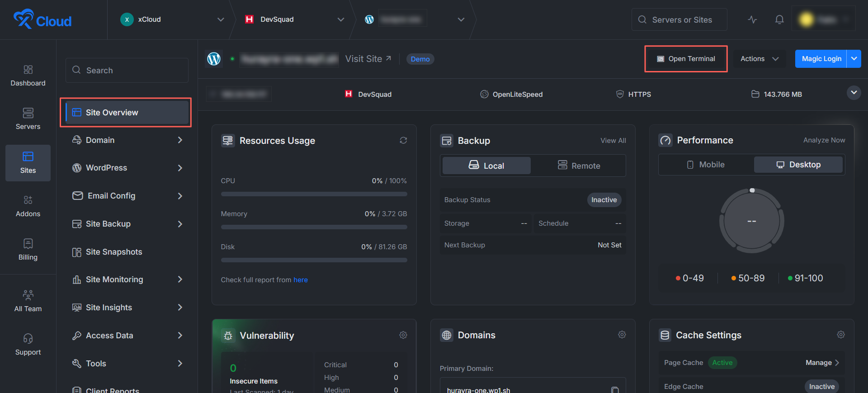Go to Dashboard in the left rail
The height and width of the screenshot is (393, 868).
pyautogui.click(x=28, y=76)
